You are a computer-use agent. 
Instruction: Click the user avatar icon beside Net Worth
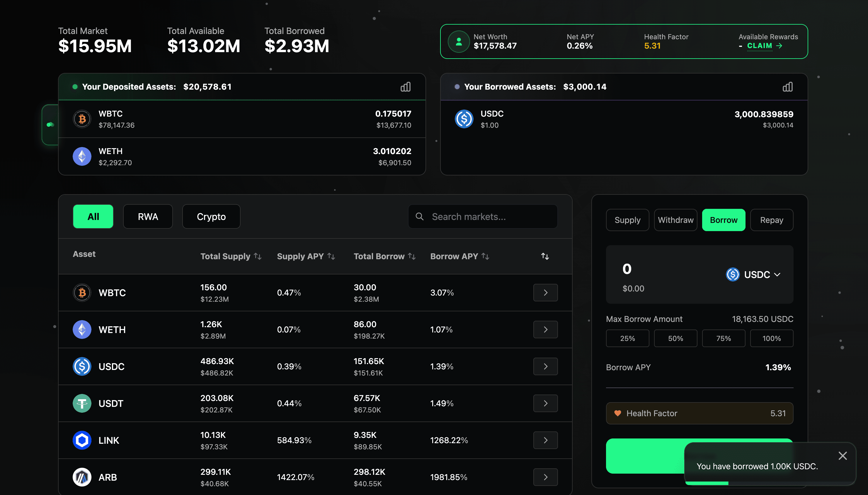click(459, 42)
